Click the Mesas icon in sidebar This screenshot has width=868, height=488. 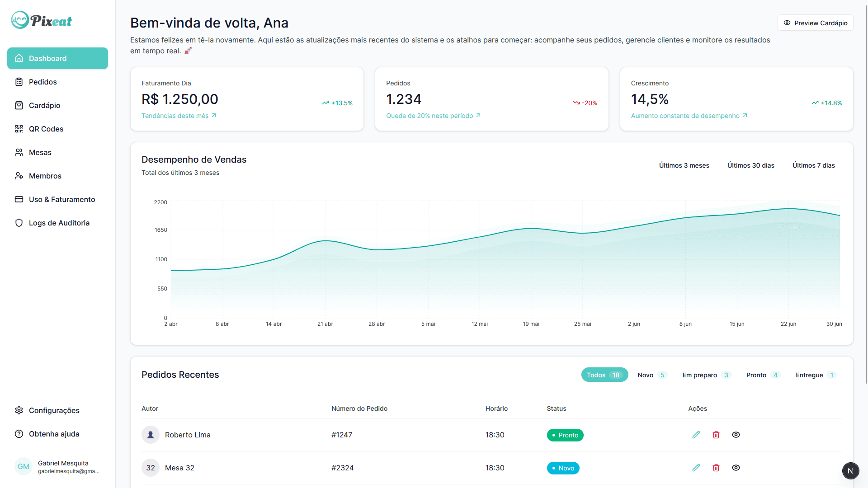click(19, 152)
